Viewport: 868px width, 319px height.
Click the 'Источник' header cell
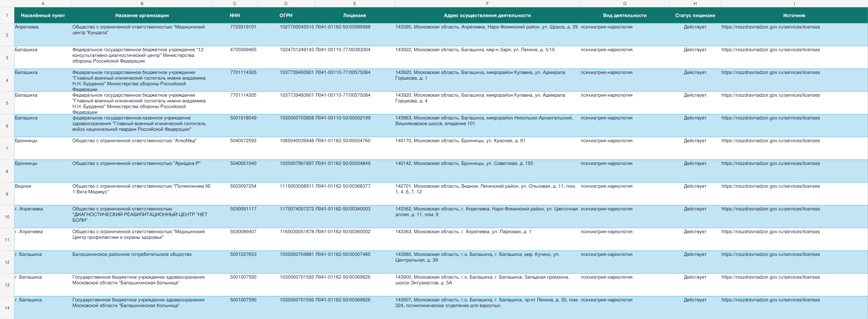click(x=794, y=15)
